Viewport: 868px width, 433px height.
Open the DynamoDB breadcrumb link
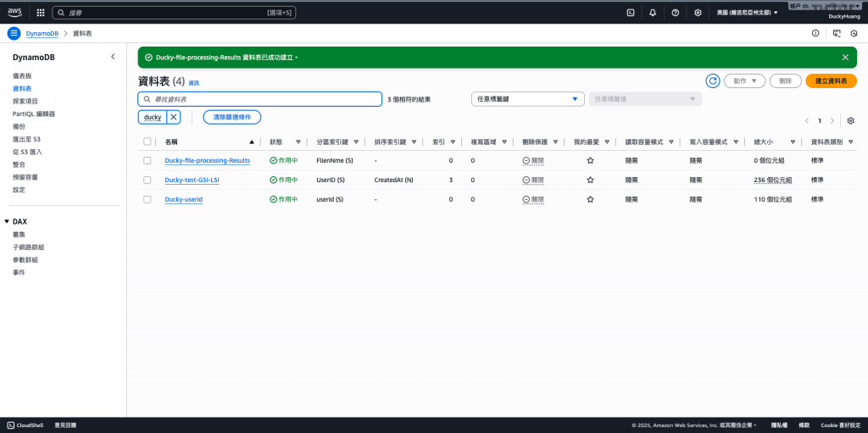42,33
